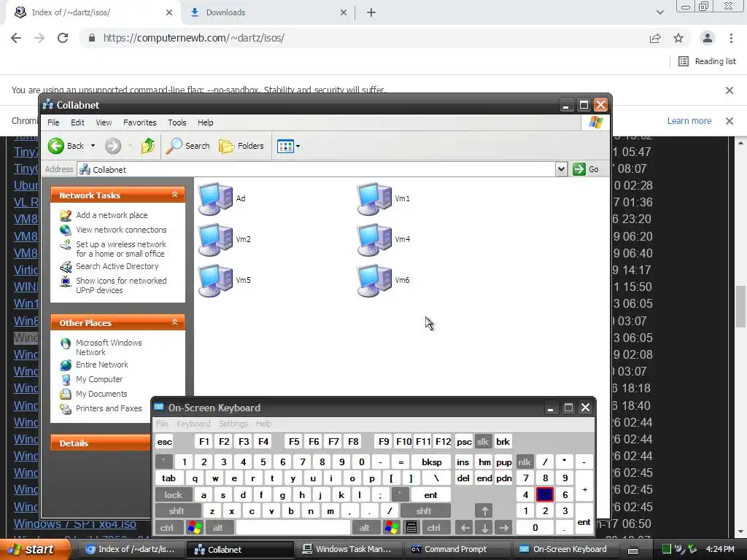Toggle the slk scroll lock key
The image size is (747, 560).
[x=483, y=441]
